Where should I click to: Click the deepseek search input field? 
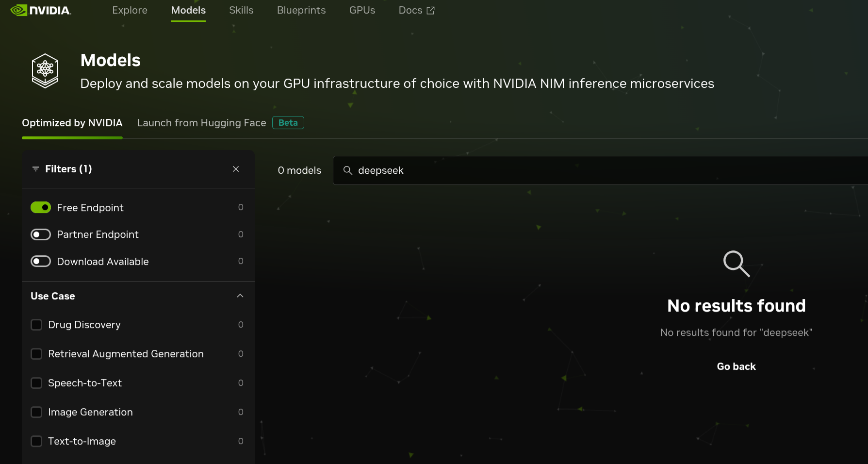click(600, 170)
